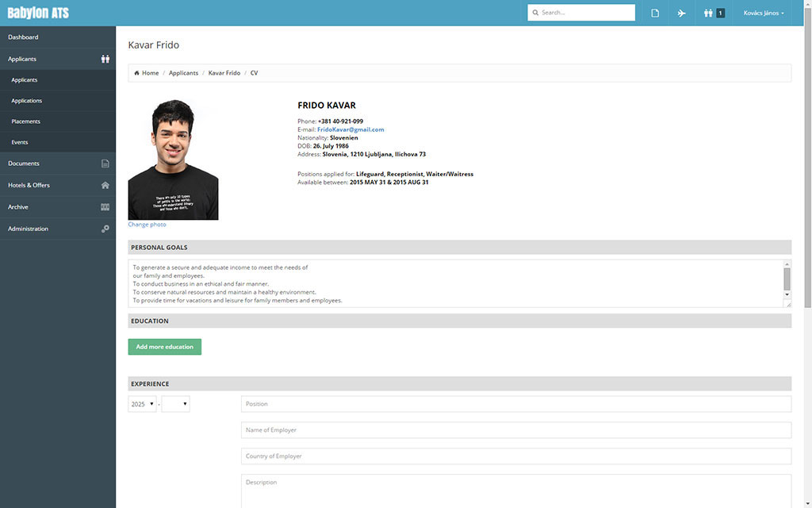Screen dimensions: 812x508
Task: Open Administration section
Action: pos(58,229)
